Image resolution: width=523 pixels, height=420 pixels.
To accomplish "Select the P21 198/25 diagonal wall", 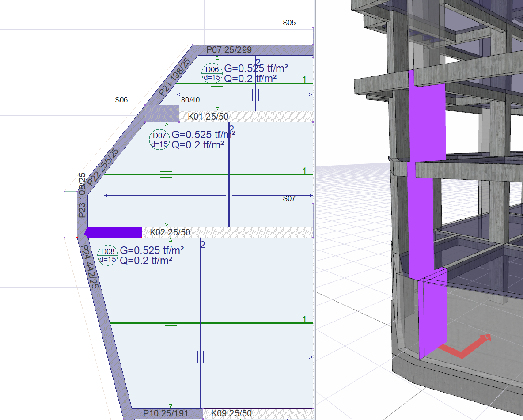I will [x=173, y=78].
